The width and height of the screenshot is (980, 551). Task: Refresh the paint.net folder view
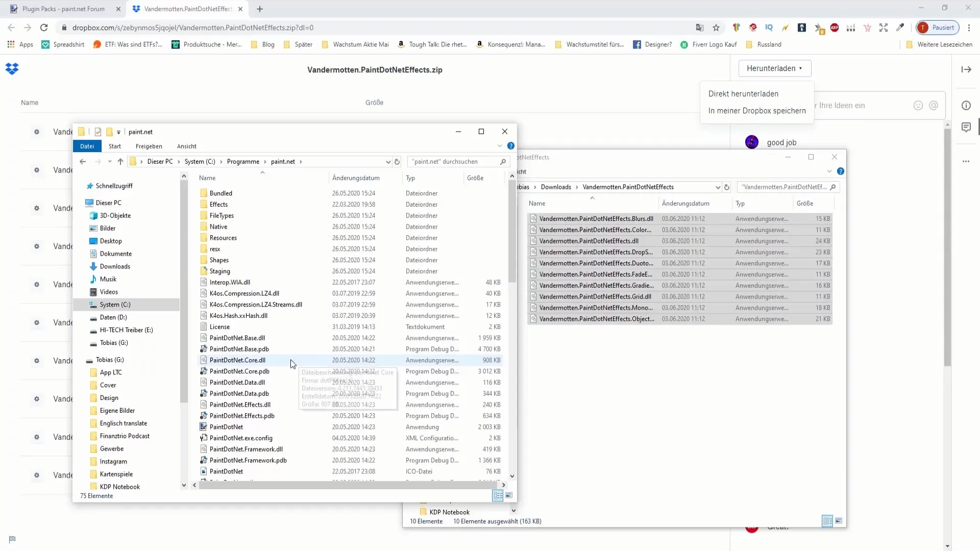tap(397, 162)
